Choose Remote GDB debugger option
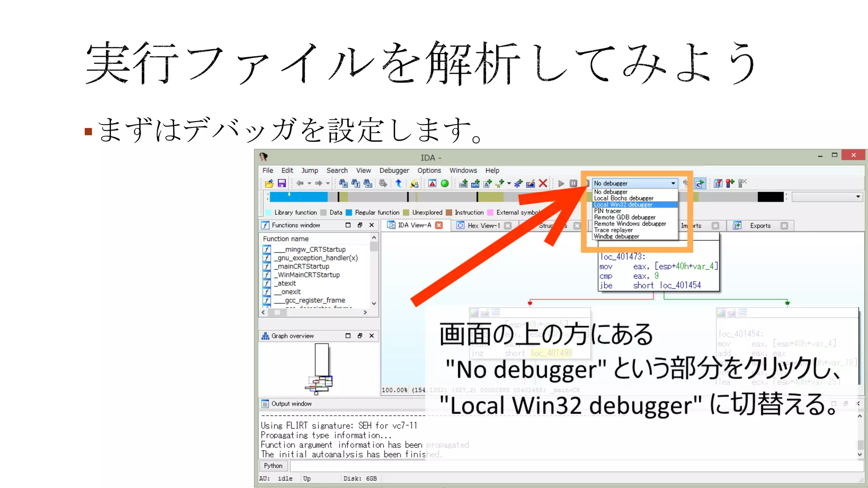Image resolution: width=868 pixels, height=488 pixels. point(635,217)
